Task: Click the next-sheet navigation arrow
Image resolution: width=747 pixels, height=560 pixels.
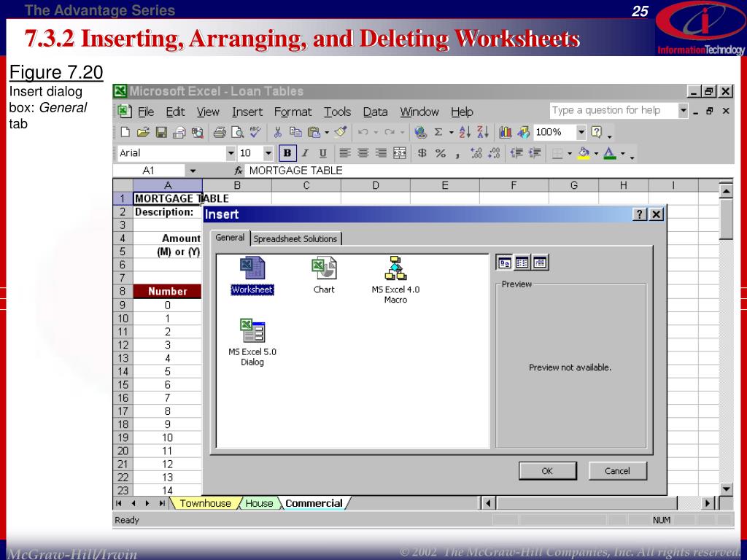Action: (147, 503)
